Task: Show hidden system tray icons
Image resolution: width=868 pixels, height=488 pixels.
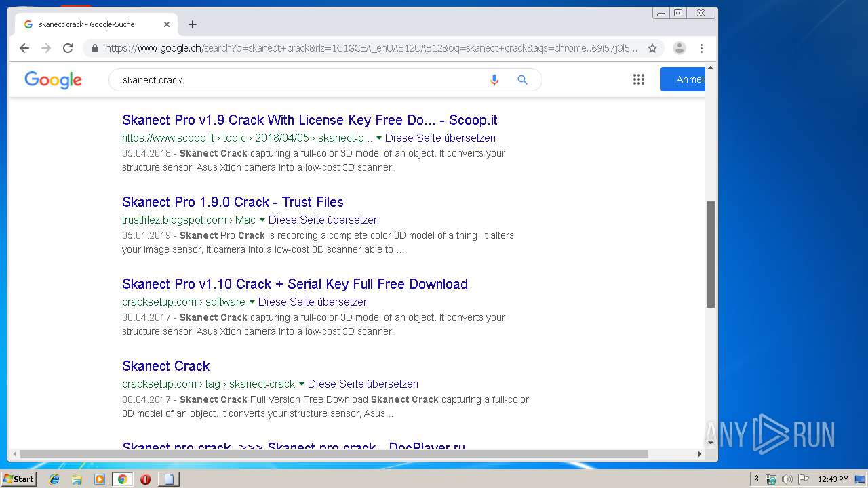Action: tap(757, 479)
